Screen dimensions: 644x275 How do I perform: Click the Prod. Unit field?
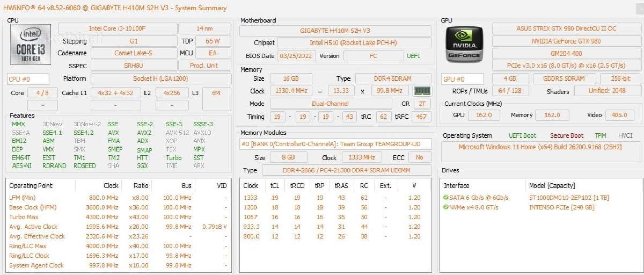tap(204, 66)
